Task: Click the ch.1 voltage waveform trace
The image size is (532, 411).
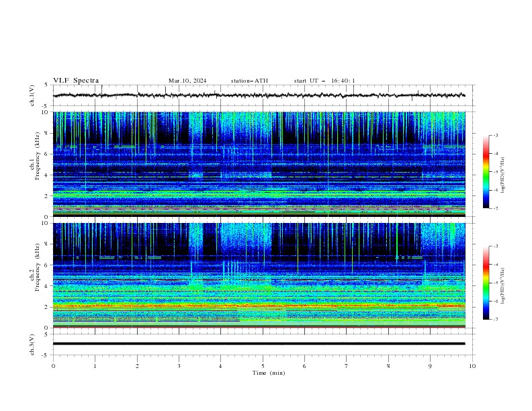Action: tap(259, 95)
